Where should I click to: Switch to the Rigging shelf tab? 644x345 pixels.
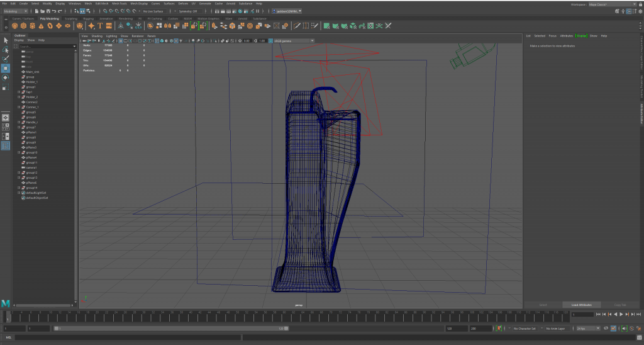click(x=88, y=18)
